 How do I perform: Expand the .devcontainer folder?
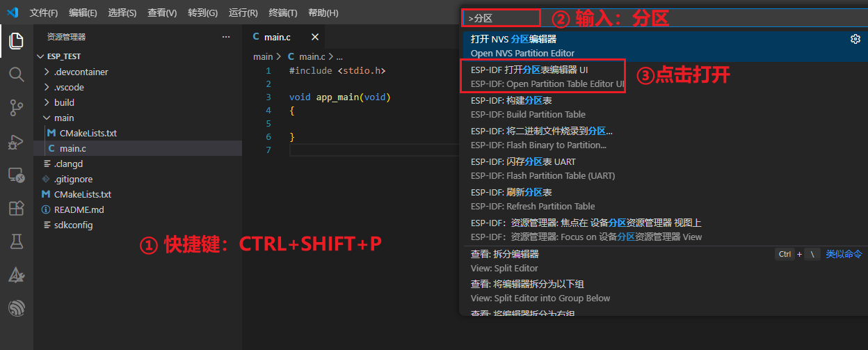tap(138, 72)
